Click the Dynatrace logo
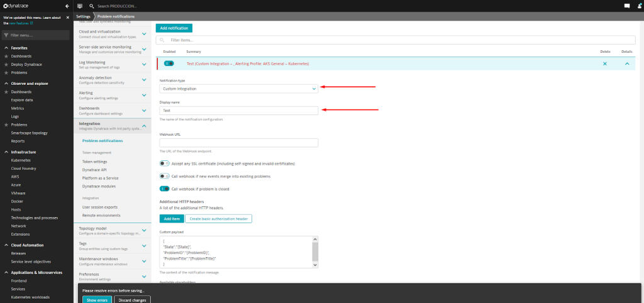The image size is (644, 303). [x=22, y=6]
